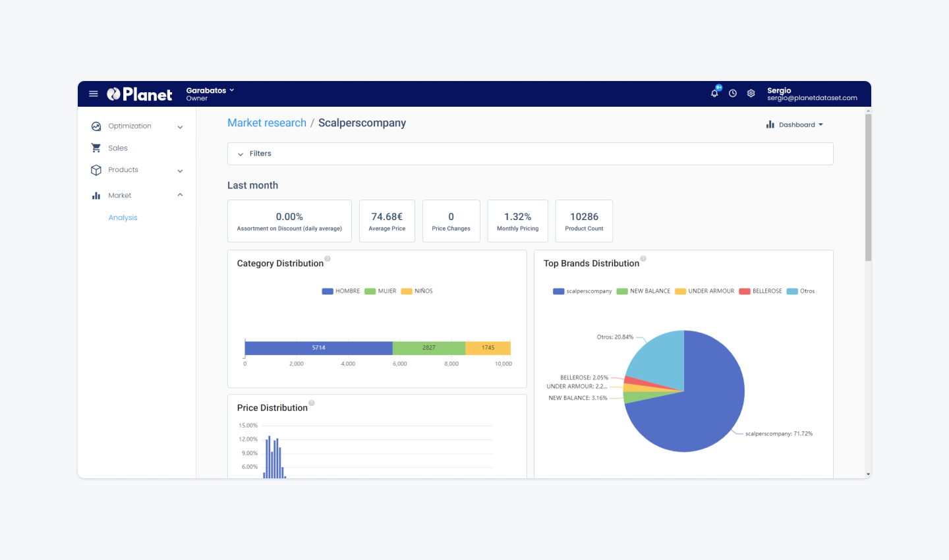Click the Dashboard bar-chart icon
This screenshot has height=560, width=949.
(x=770, y=125)
